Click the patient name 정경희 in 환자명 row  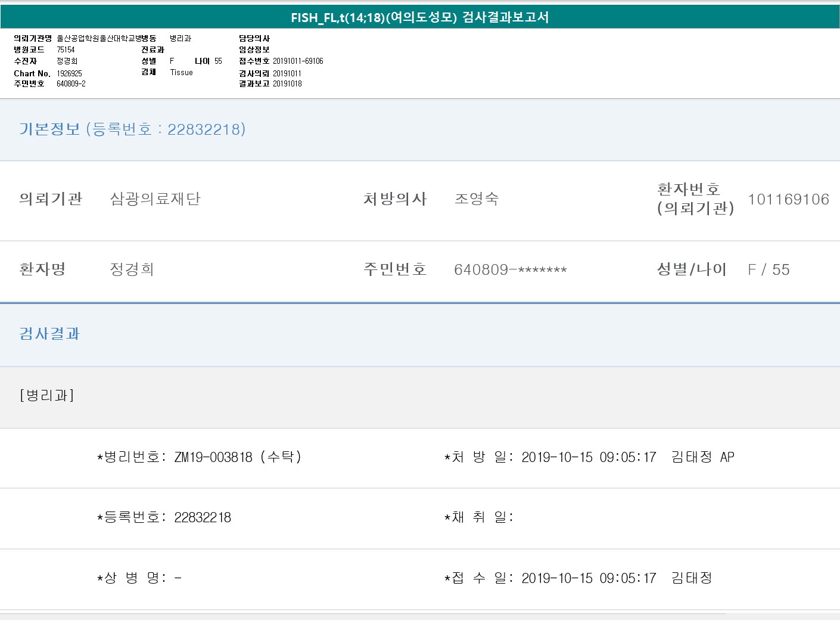132,269
